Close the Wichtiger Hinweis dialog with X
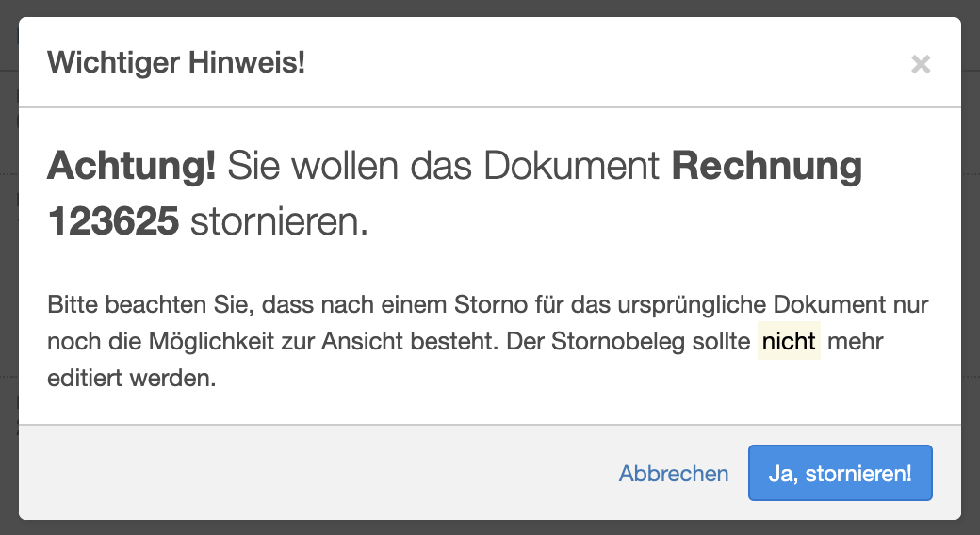The width and height of the screenshot is (980, 535). tap(921, 64)
